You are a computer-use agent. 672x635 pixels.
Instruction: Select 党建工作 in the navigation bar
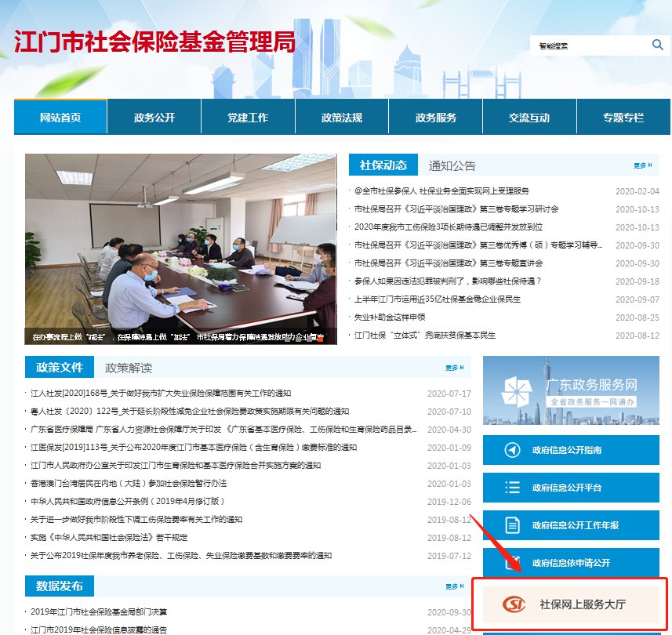click(x=248, y=117)
